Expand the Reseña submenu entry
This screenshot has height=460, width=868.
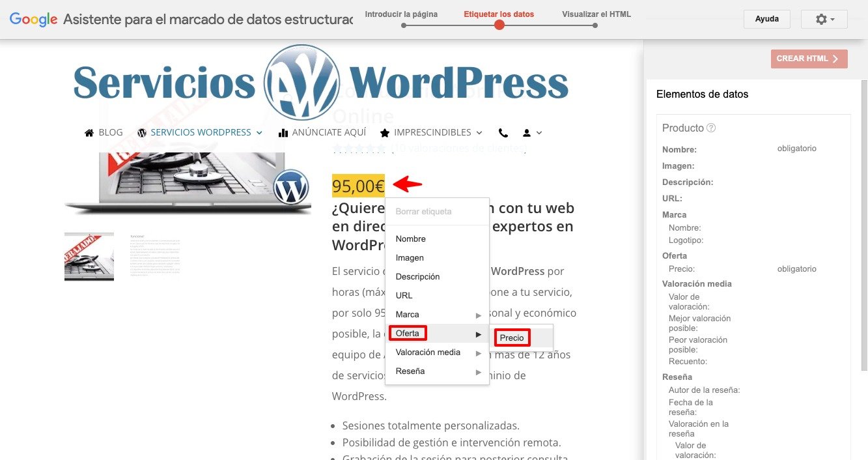(437, 371)
